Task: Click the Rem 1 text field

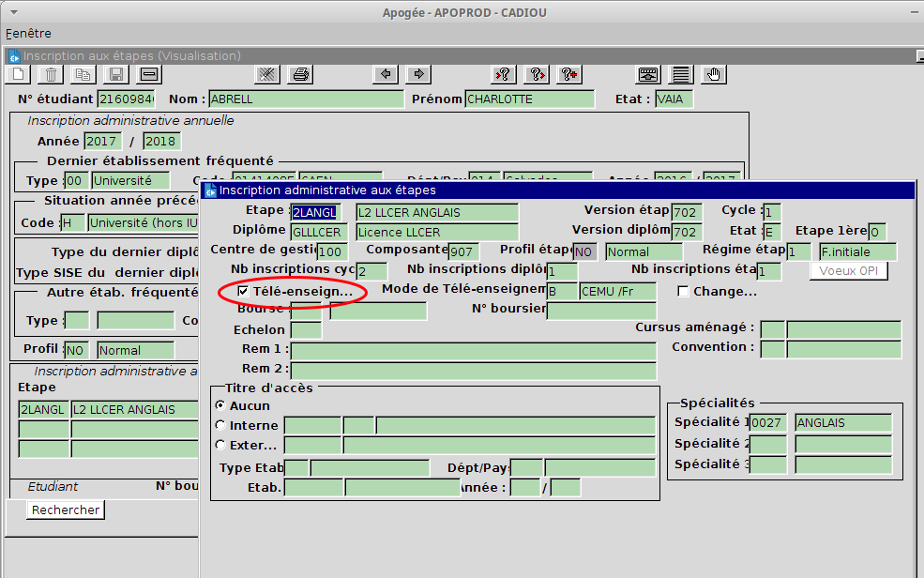Action: coord(473,350)
